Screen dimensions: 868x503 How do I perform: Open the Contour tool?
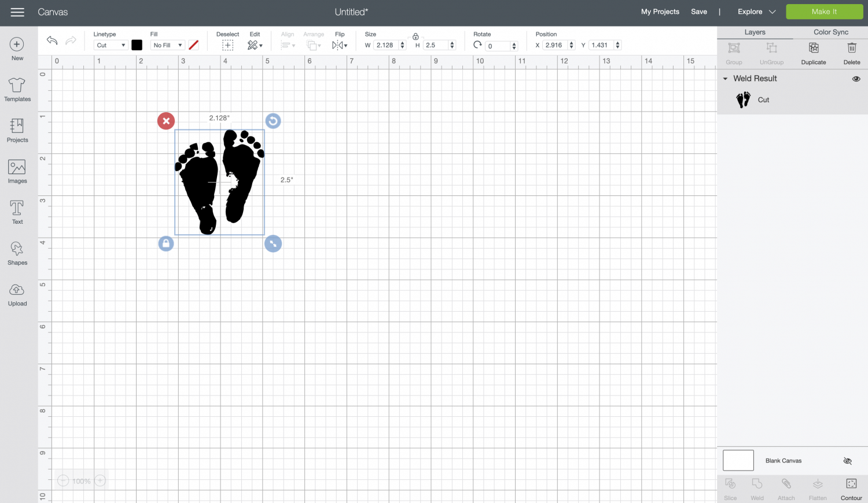(x=851, y=489)
